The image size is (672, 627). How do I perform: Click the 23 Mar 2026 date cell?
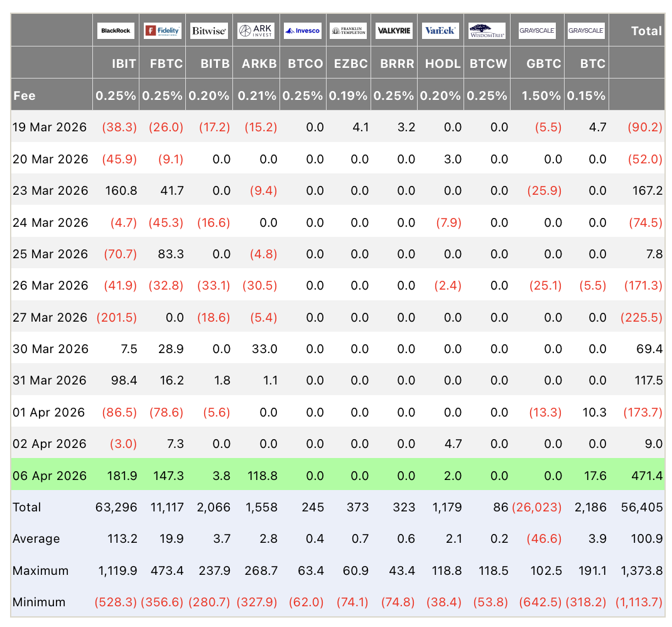click(50, 190)
